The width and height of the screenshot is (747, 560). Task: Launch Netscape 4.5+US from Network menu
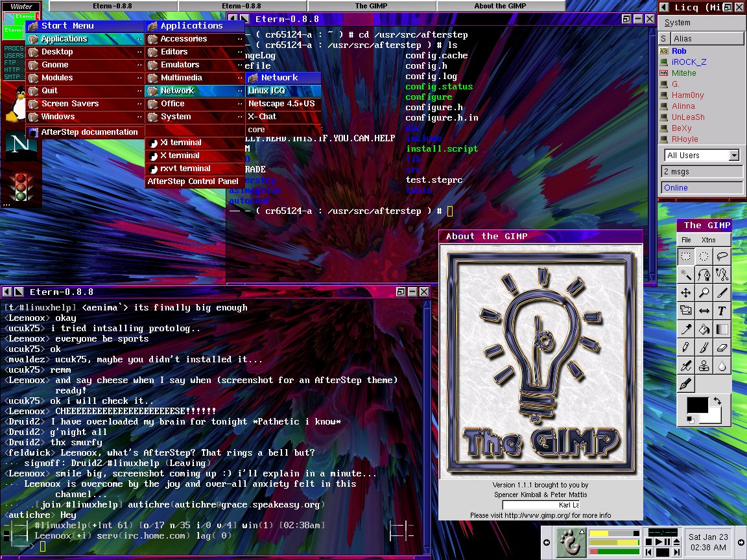click(x=281, y=104)
